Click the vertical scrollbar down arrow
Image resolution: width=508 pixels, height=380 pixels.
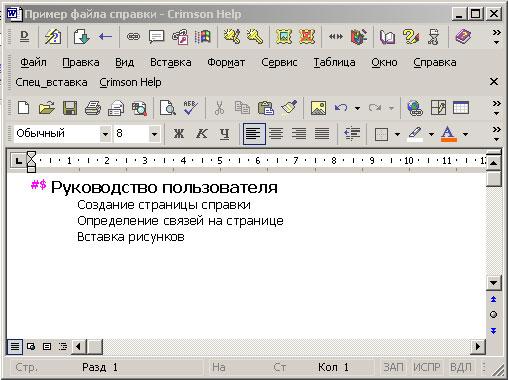coord(493,283)
